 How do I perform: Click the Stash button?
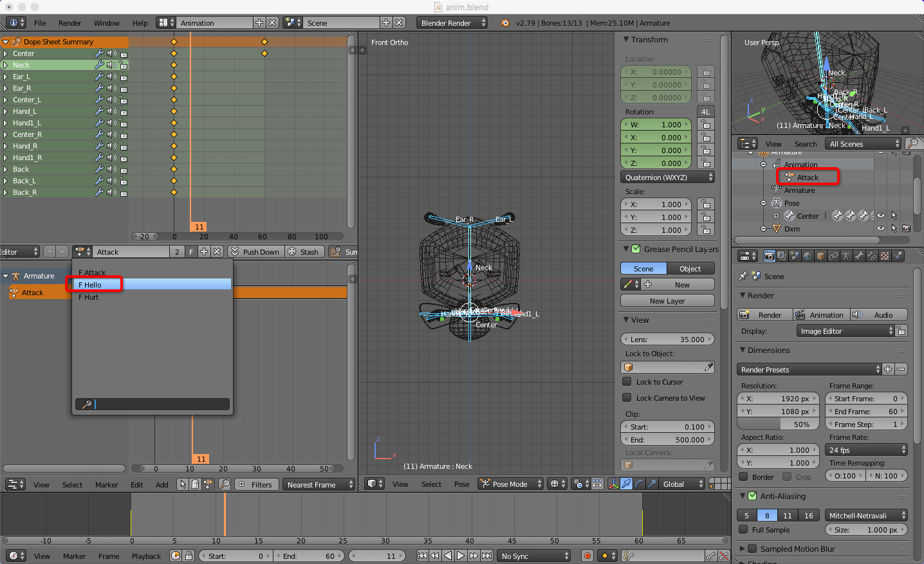click(x=303, y=252)
